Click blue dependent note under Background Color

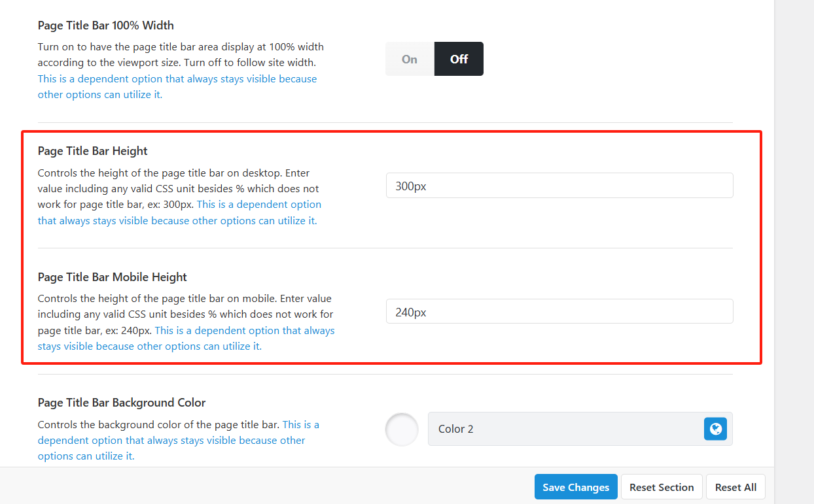click(171, 441)
